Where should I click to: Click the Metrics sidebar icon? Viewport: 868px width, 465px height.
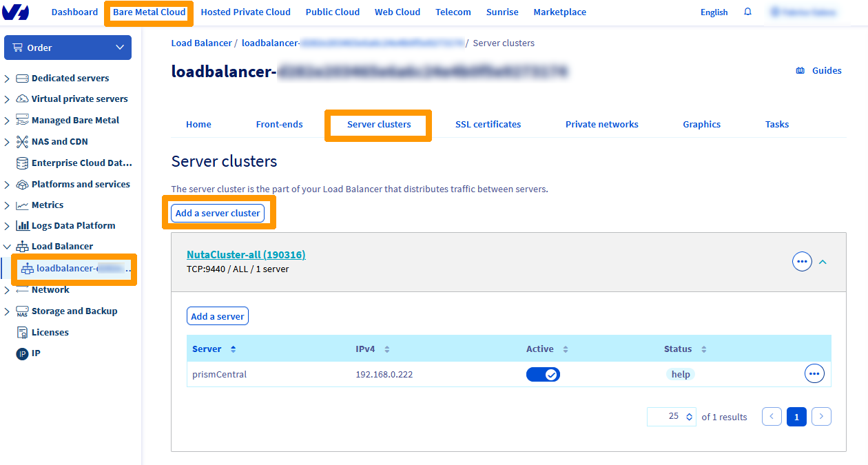click(21, 205)
